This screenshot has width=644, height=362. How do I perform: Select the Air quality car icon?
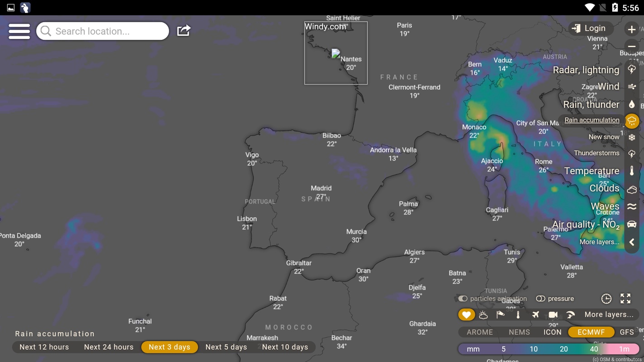coord(632,224)
